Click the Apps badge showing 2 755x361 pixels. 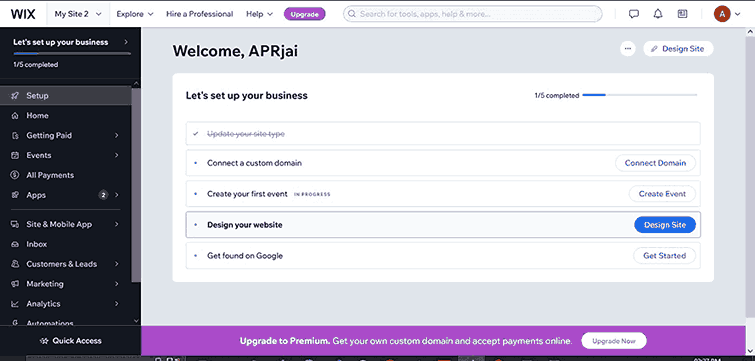click(103, 195)
